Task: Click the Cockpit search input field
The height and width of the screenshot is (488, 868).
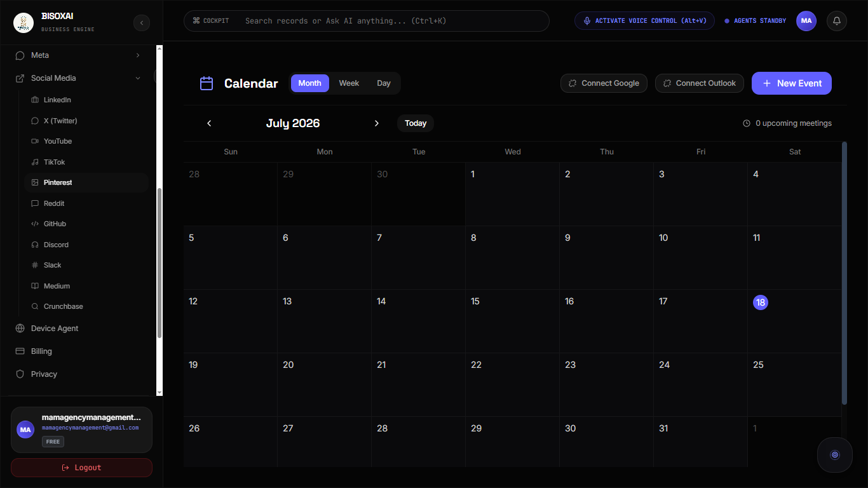Action: (367, 21)
